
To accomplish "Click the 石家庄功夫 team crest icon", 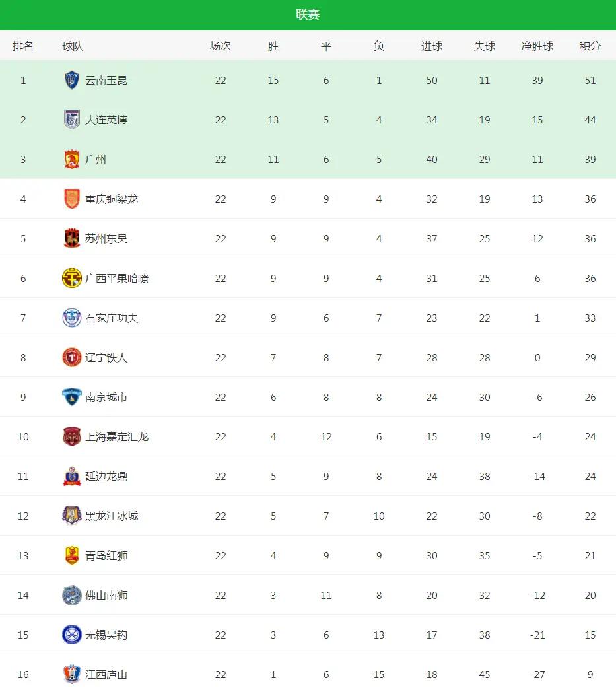I will click(72, 318).
